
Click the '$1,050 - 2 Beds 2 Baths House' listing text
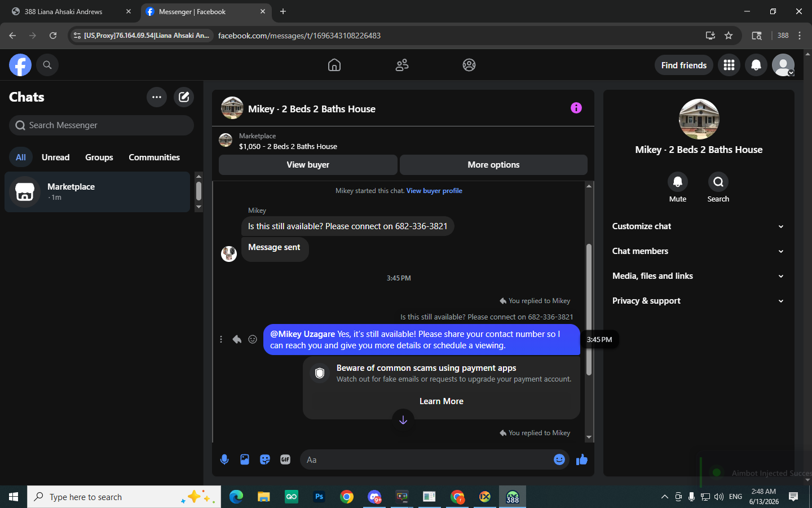(288, 146)
